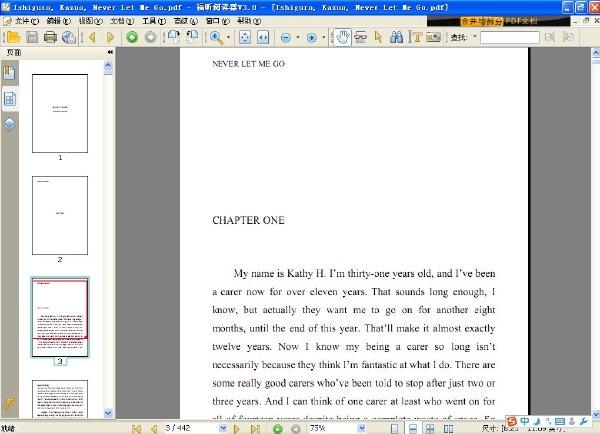
Task: Click the email/globe icon in toolbar
Action: coord(69,37)
